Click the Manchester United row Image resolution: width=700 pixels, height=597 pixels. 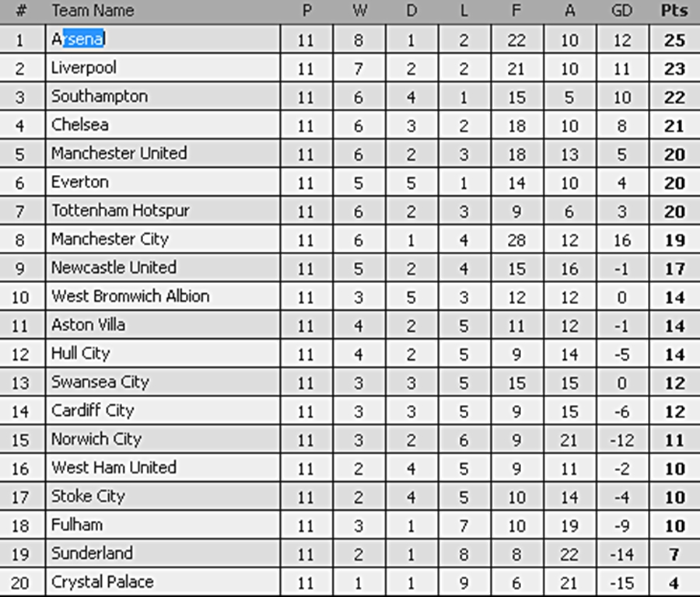pyautogui.click(x=350, y=153)
